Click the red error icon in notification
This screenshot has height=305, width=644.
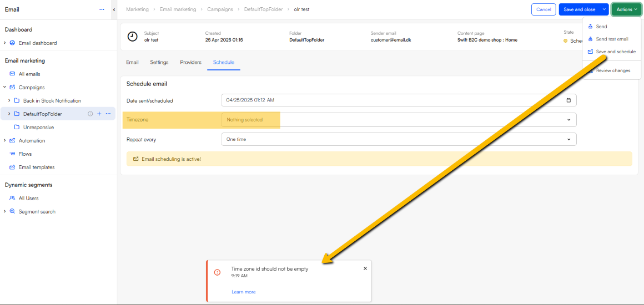[217, 272]
